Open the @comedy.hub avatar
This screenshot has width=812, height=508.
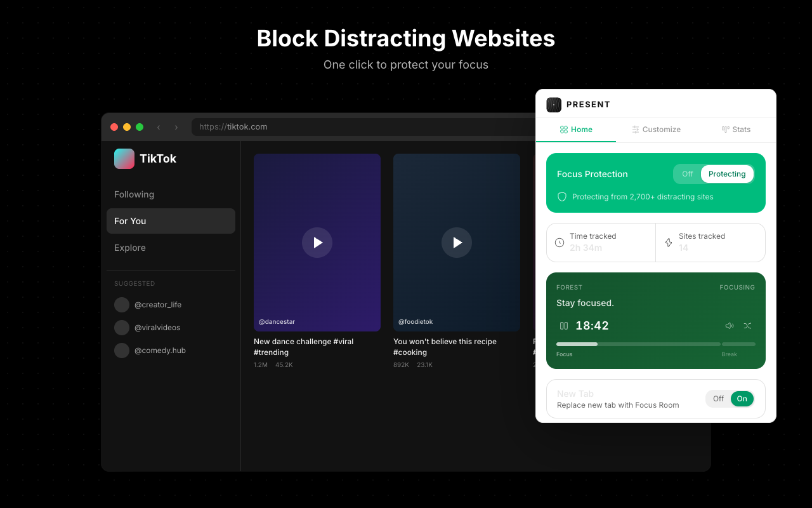pyautogui.click(x=122, y=351)
